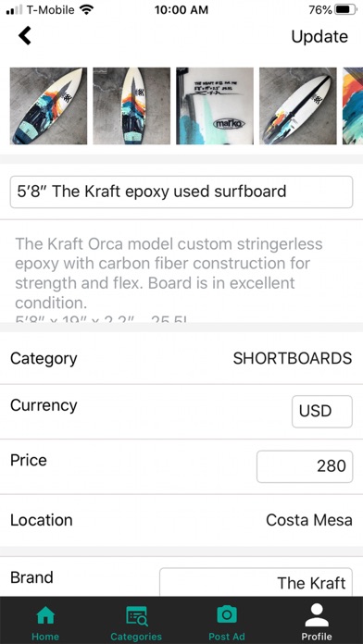Select the fourth surfboard bottom-view thumbnail
This screenshot has height=644, width=363.
pos(297,106)
